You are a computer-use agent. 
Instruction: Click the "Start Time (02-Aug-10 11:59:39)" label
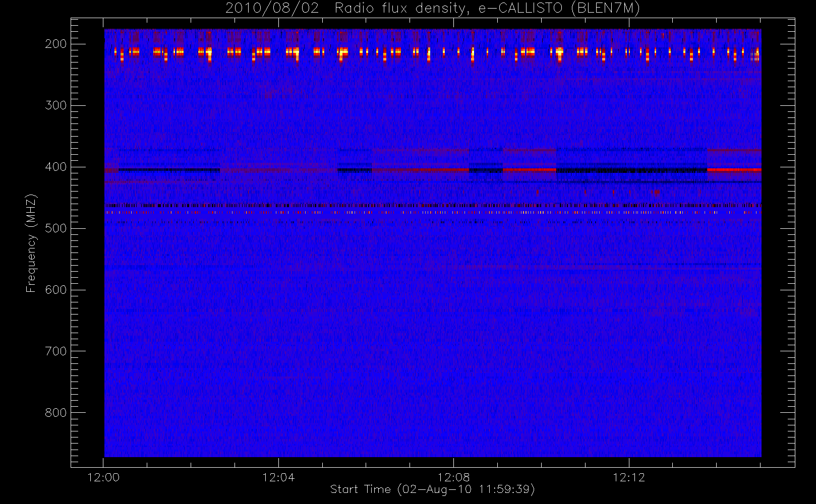[432, 489]
